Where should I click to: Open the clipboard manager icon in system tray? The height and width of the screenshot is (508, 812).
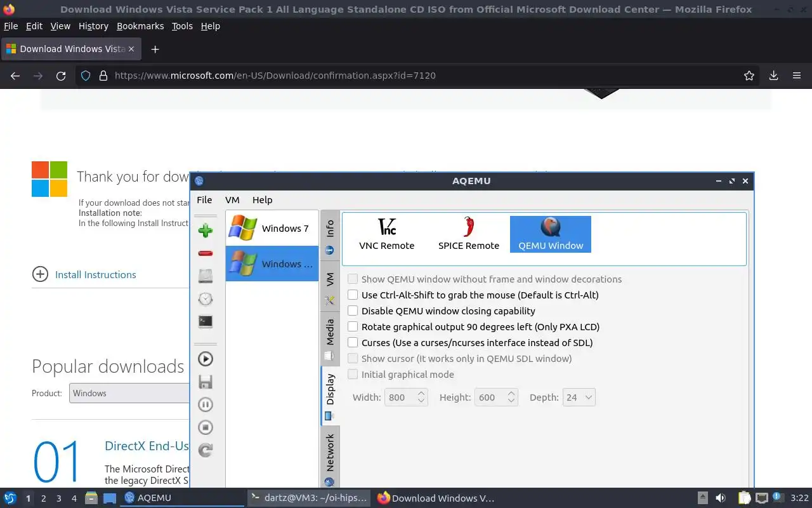(x=744, y=498)
